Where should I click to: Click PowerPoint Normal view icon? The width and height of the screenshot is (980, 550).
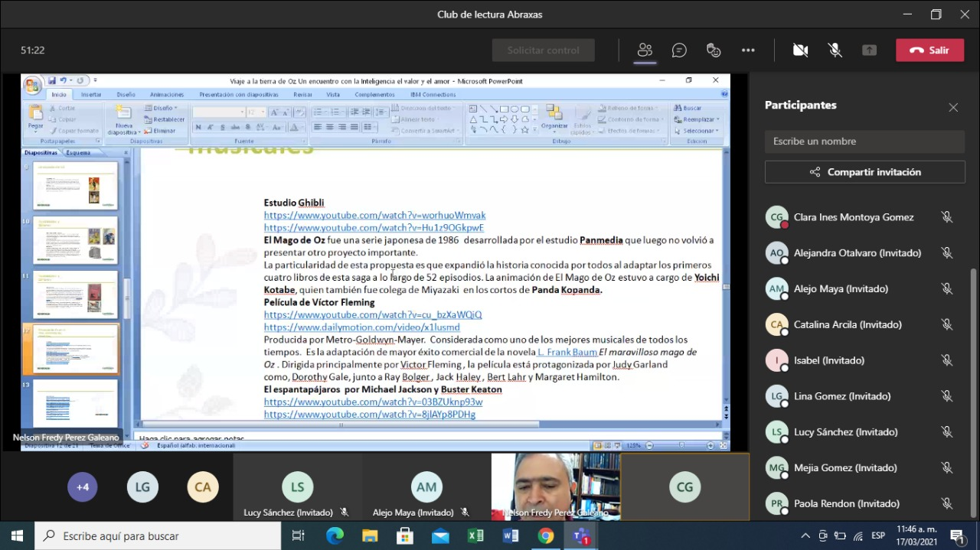[x=597, y=445]
